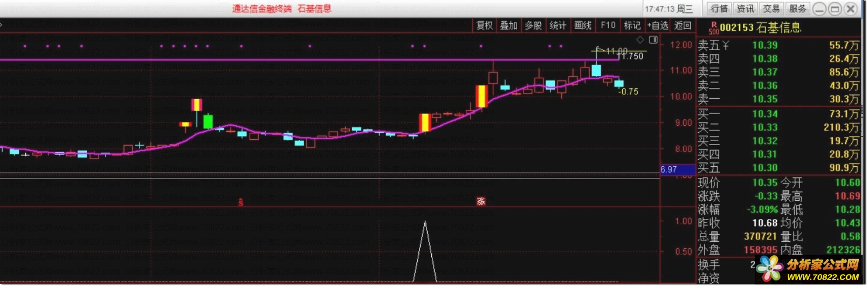This screenshot has width=868, height=286.
Task: Click 涨跌 value -0.33
Action: (766, 196)
